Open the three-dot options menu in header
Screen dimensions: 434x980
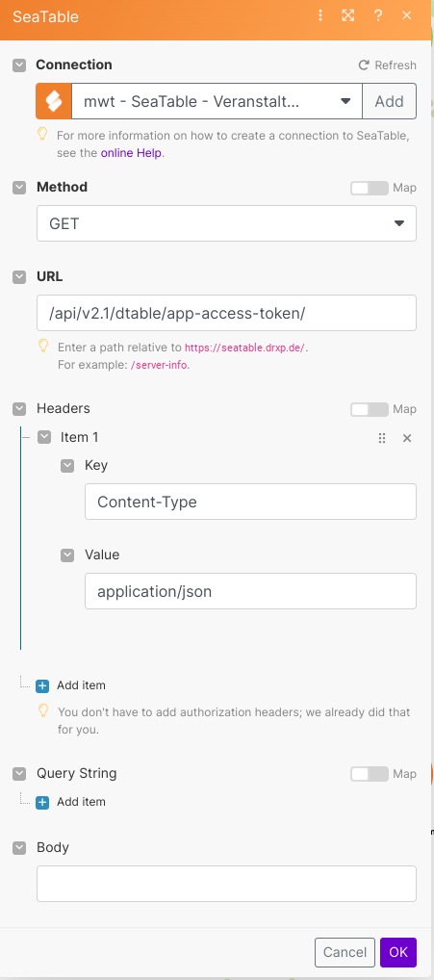320,15
